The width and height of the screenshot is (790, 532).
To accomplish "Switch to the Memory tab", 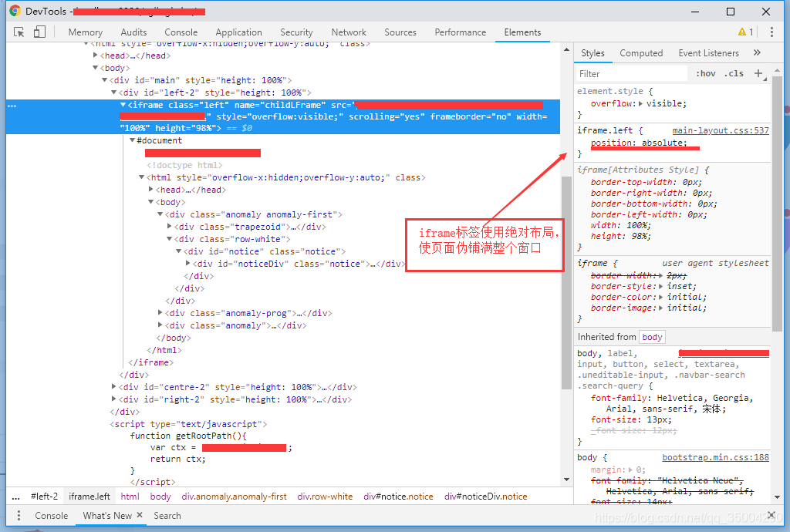I will (85, 32).
